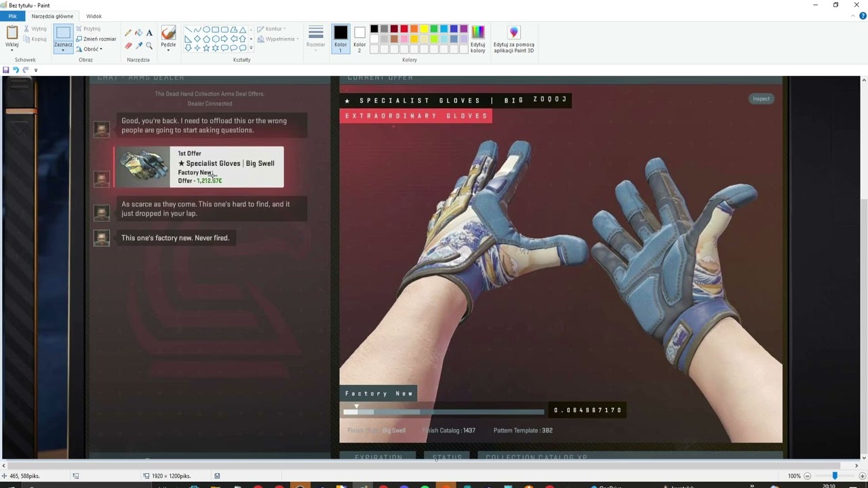
Task: Pick the orange color swatch
Action: tap(414, 29)
